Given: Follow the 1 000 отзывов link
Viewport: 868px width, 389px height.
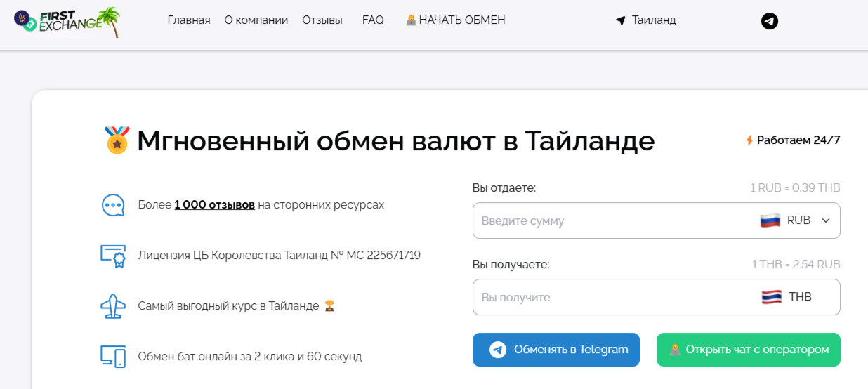Looking at the screenshot, I should tap(215, 205).
